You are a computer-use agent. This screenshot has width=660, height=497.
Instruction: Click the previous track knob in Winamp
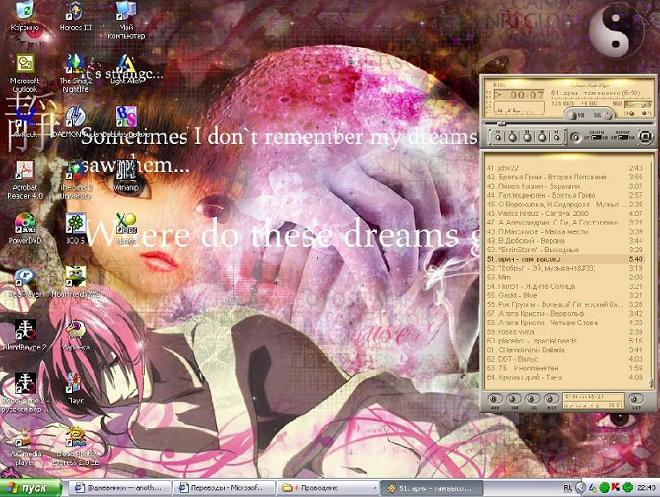(x=498, y=136)
